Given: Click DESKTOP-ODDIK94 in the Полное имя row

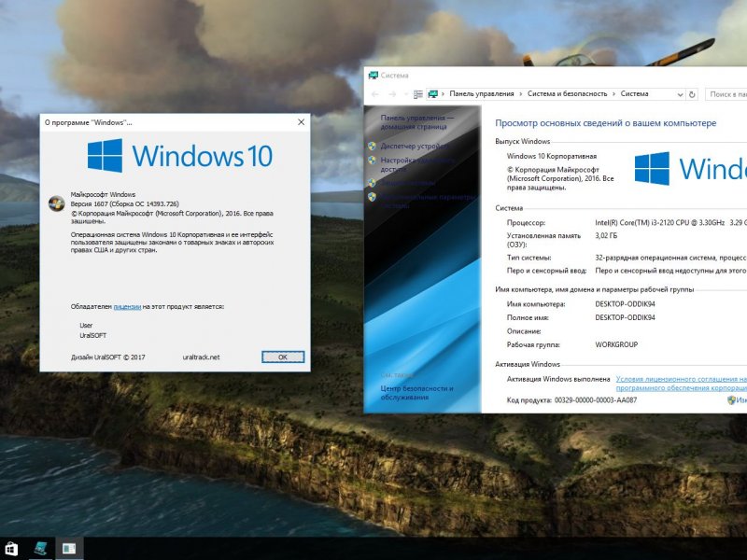Looking at the screenshot, I should [x=625, y=317].
